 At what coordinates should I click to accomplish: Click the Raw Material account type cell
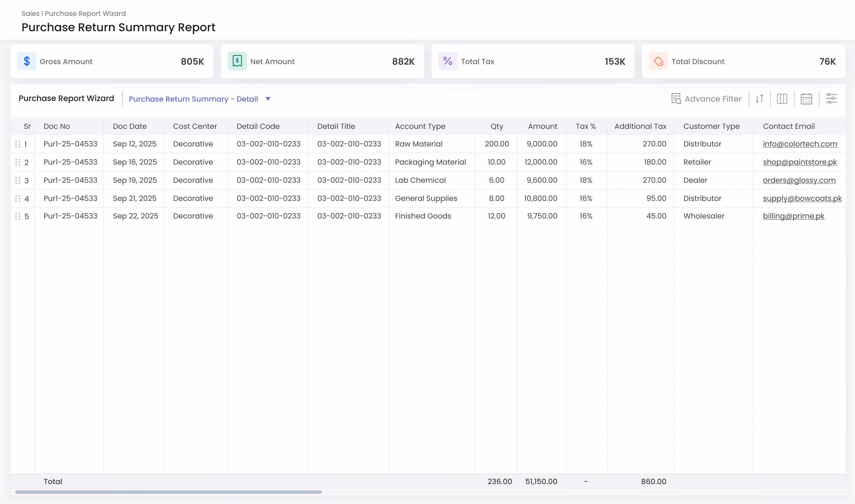pos(418,144)
